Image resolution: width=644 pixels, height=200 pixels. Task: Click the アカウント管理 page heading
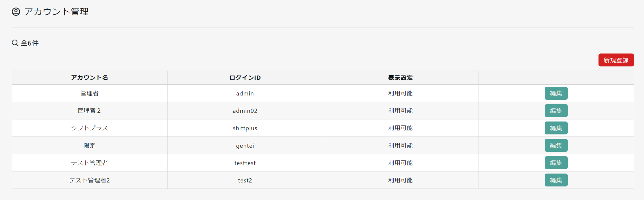(x=56, y=12)
